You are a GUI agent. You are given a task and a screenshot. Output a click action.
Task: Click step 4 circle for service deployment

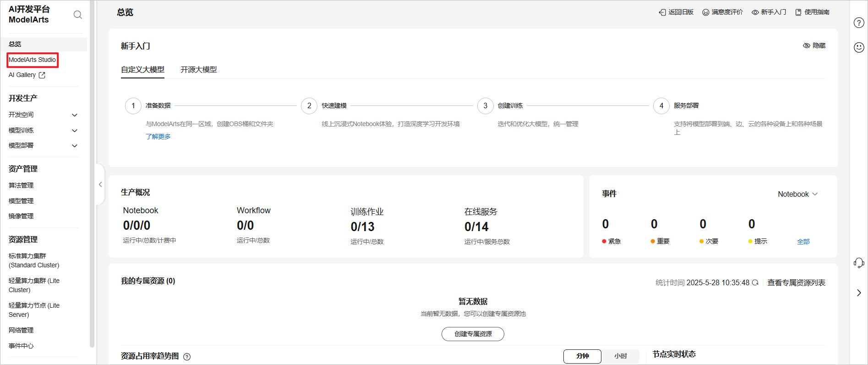click(x=661, y=106)
